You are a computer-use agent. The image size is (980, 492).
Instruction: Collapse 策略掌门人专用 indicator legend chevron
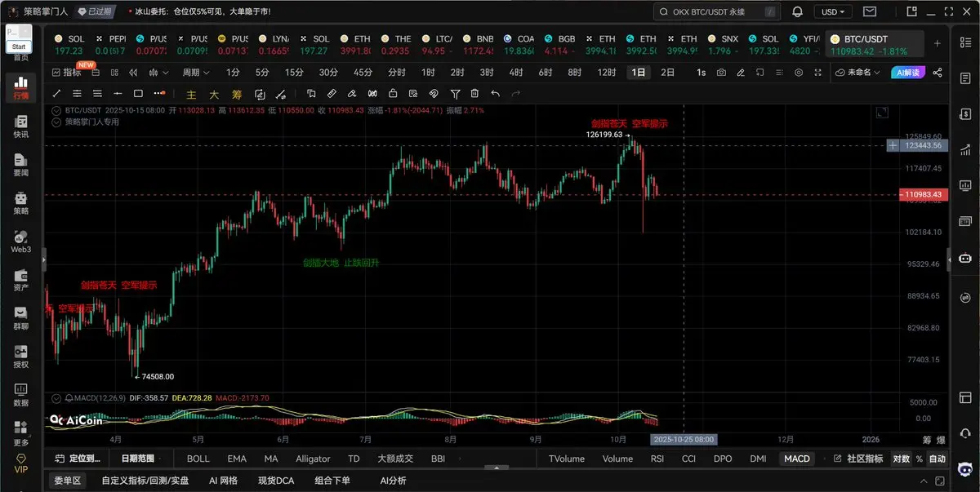(56, 122)
